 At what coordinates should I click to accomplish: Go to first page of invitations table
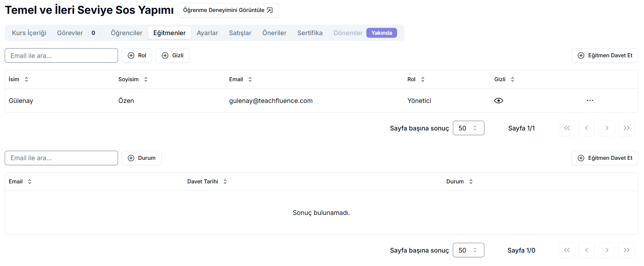[567, 250]
